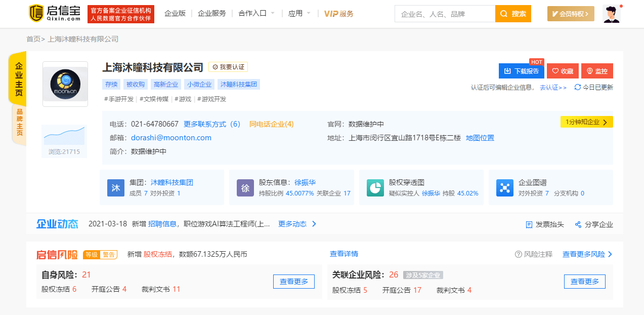644x315 pixels.
Task: Click the 徐 shareholder avatar icon
Action: [x=245, y=188]
